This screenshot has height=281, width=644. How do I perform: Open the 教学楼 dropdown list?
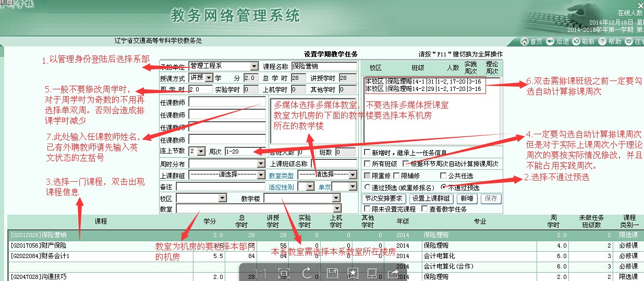[x=335, y=198]
